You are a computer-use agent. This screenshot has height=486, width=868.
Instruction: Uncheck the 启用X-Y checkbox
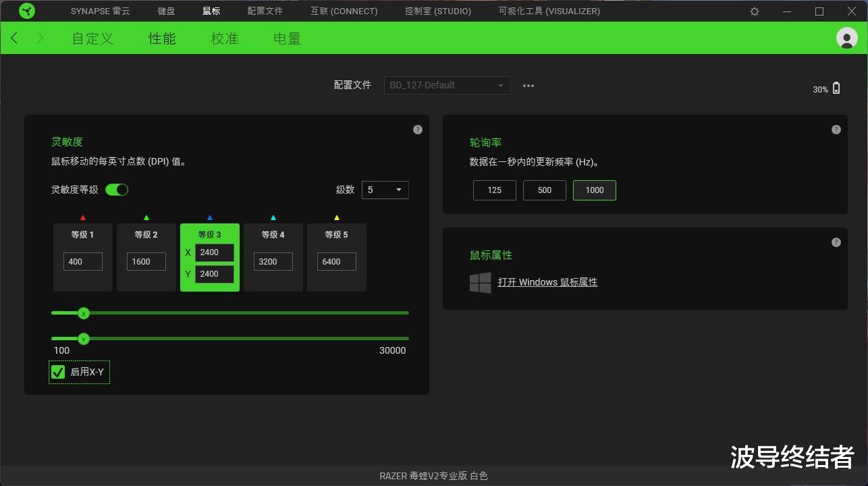click(57, 372)
